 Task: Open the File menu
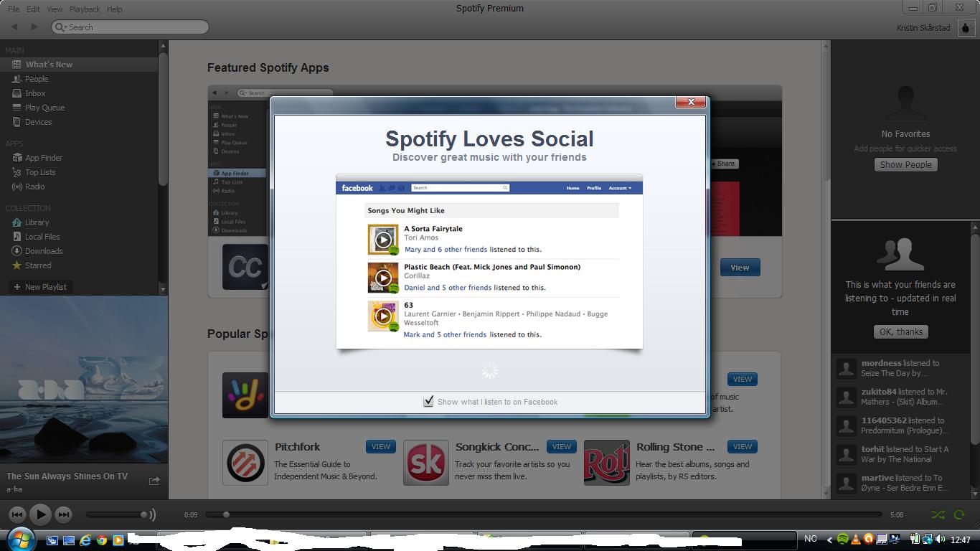point(14,9)
